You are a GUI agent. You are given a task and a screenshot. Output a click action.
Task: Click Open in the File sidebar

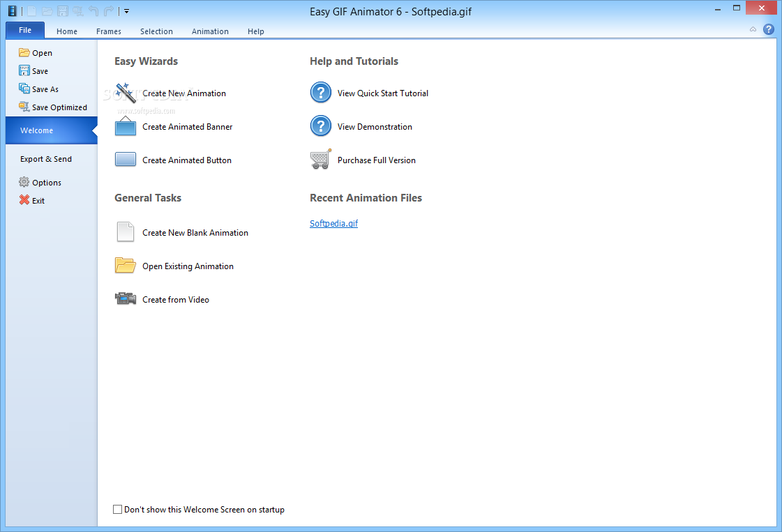click(x=36, y=53)
